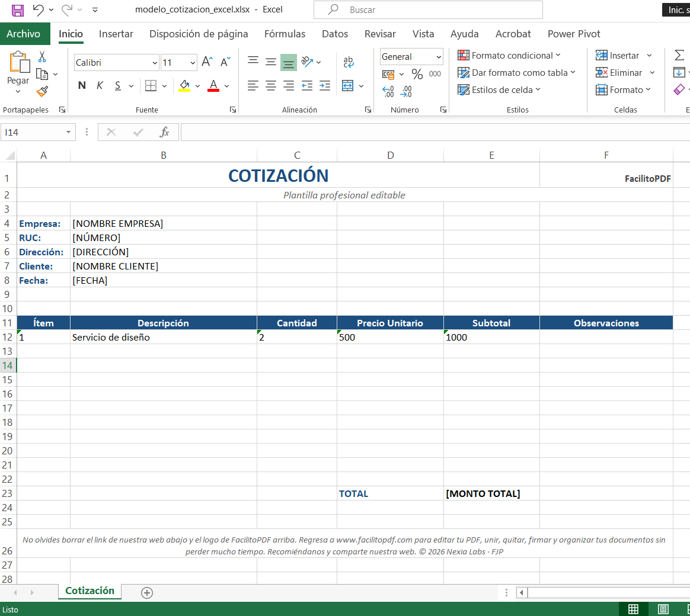Click the Borders icon
The width and height of the screenshot is (690, 616).
click(x=151, y=86)
